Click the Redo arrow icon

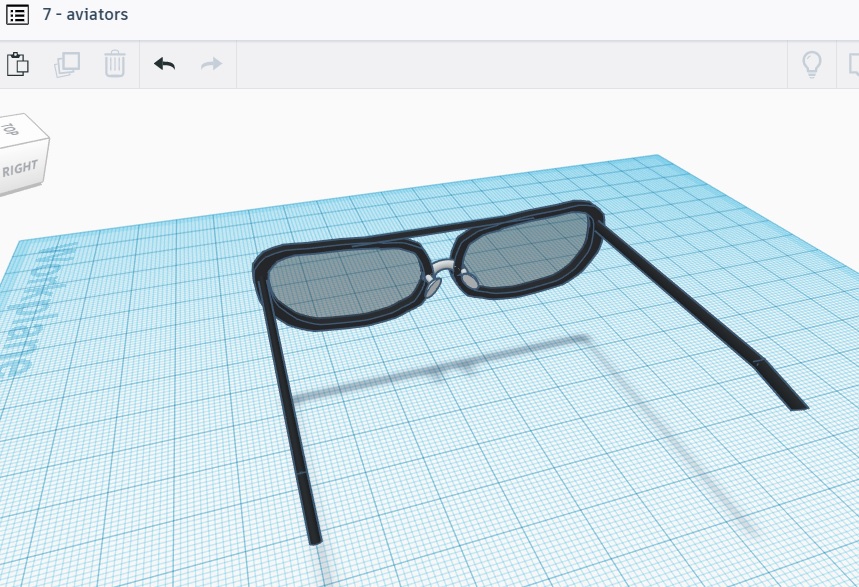click(211, 65)
